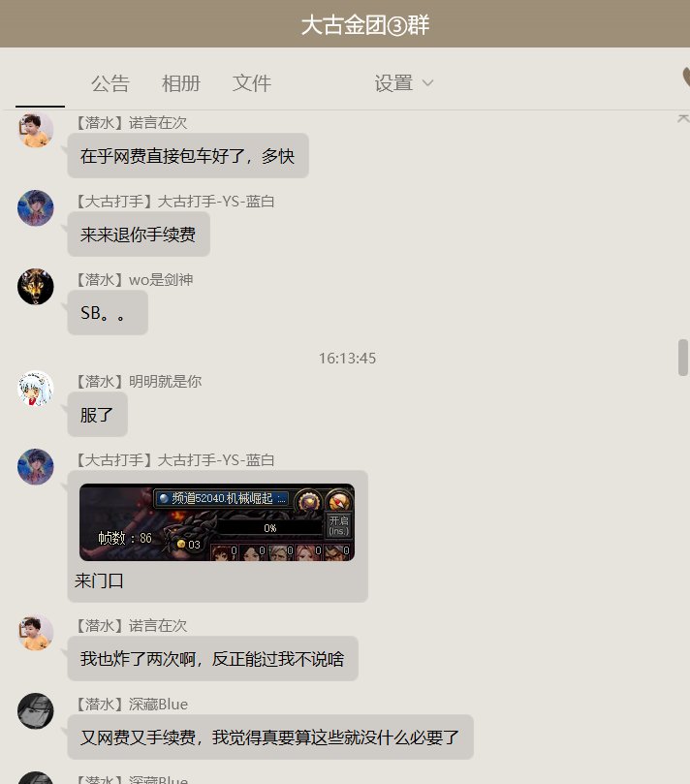
Task: Click avatar beside 来来退你手续费 message
Action: pos(36,208)
